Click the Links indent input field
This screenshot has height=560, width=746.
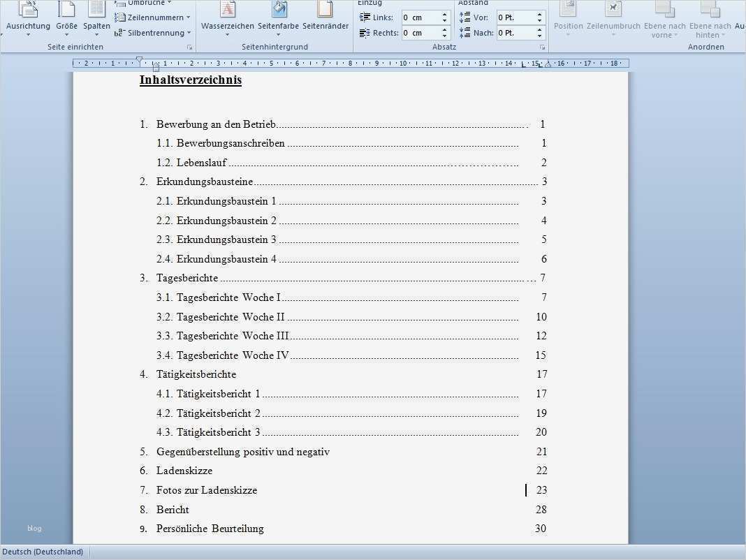[419, 17]
